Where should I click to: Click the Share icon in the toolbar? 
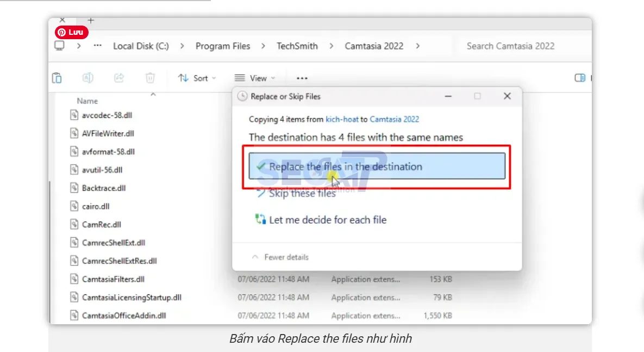coord(118,78)
